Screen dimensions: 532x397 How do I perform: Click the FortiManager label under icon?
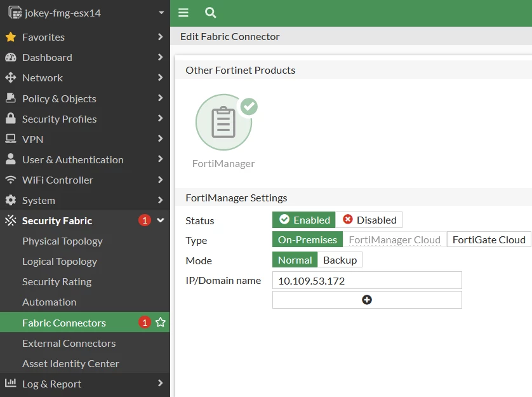click(x=223, y=164)
